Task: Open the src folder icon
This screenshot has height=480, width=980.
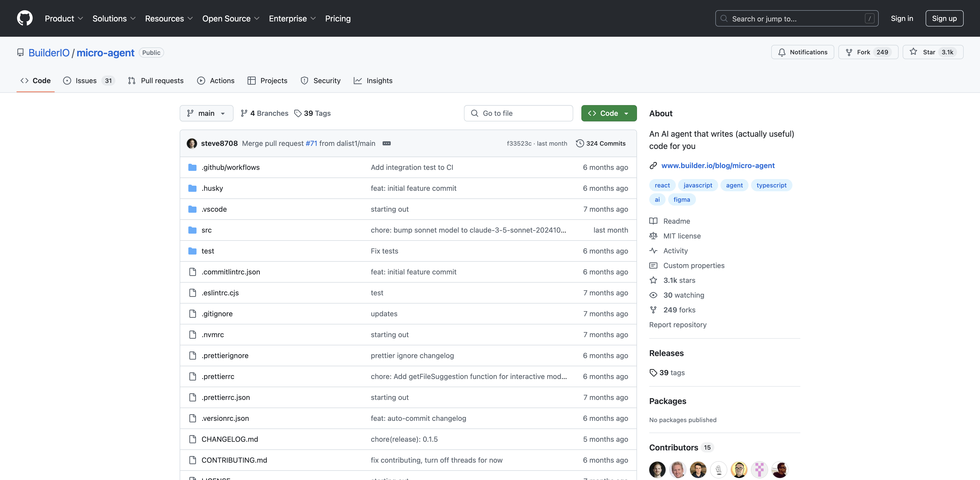Action: (x=192, y=230)
